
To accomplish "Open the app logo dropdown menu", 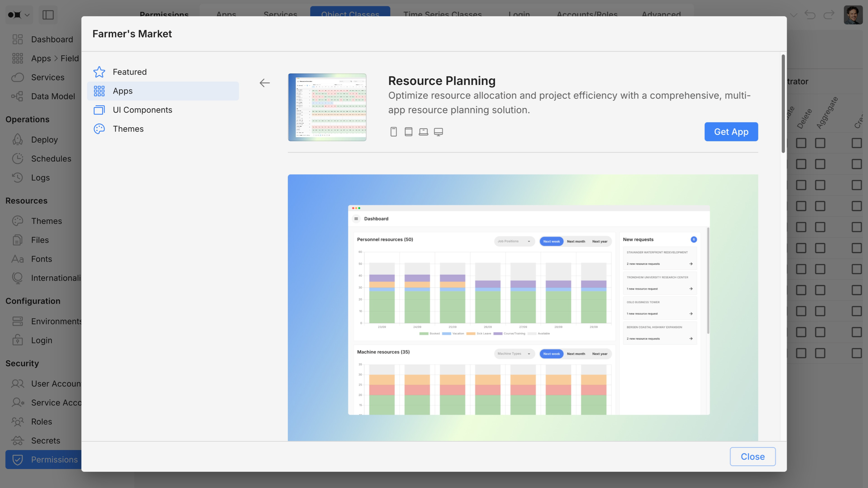I will [x=19, y=15].
